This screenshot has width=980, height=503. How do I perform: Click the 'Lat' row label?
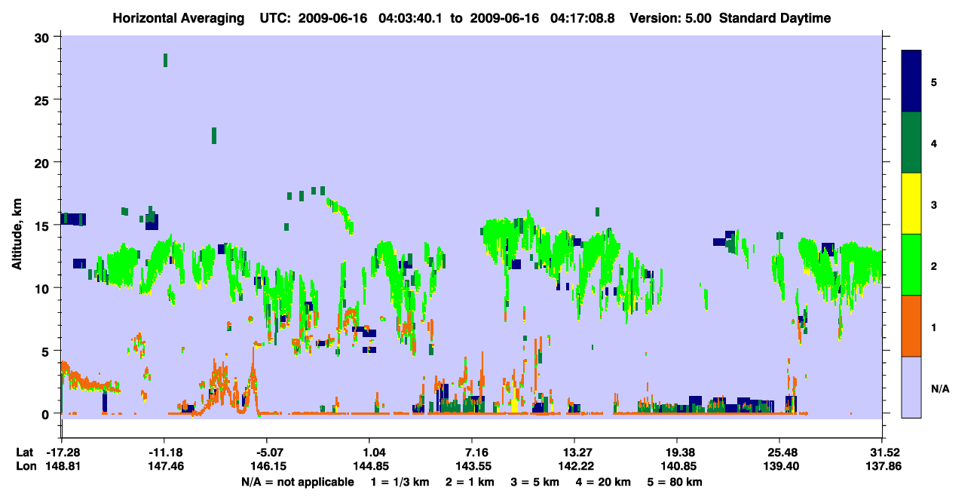[x=24, y=452]
